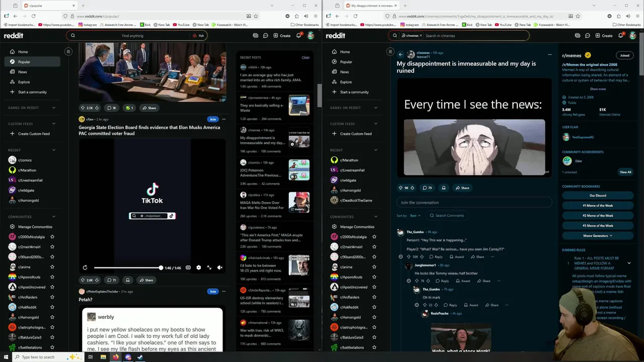Upvote the meme post with 9K votes
Viewport: 644px width, 362px height.
point(401,188)
